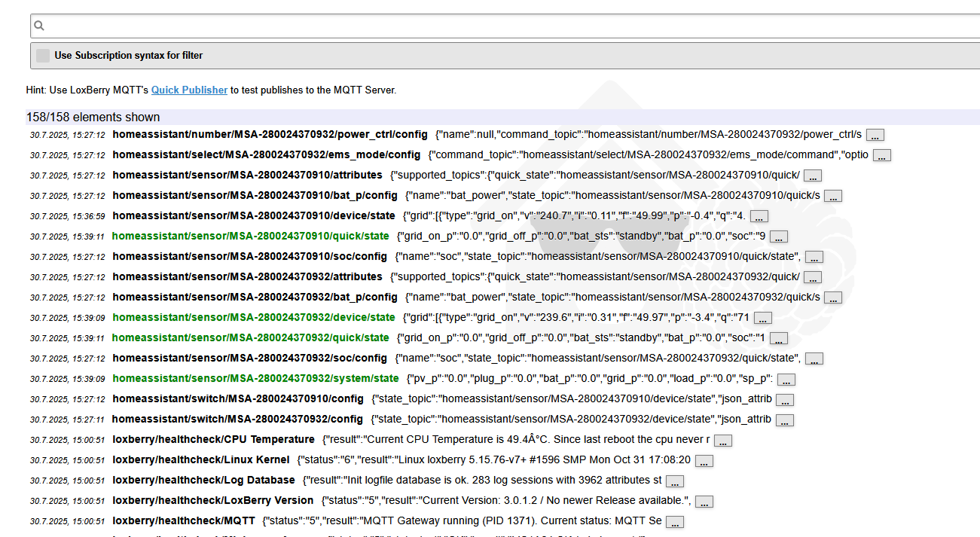Expand payload of Linux Kernel healthcheck row

704,461
